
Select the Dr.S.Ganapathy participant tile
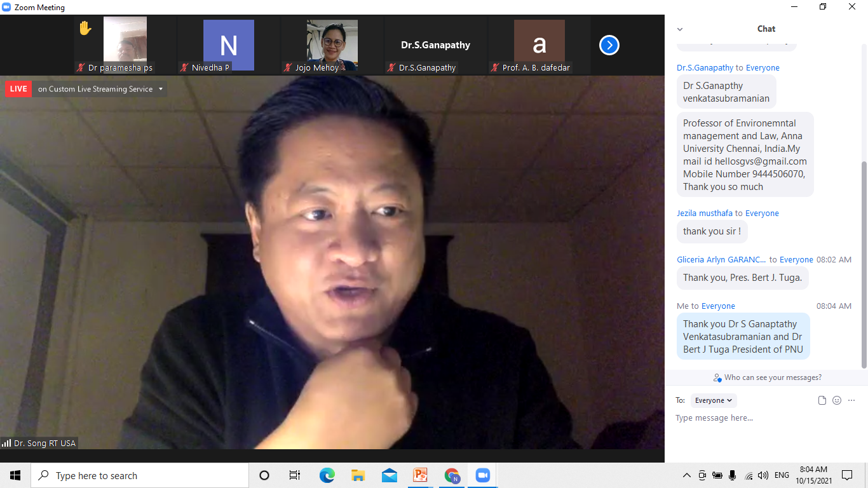[x=436, y=45]
